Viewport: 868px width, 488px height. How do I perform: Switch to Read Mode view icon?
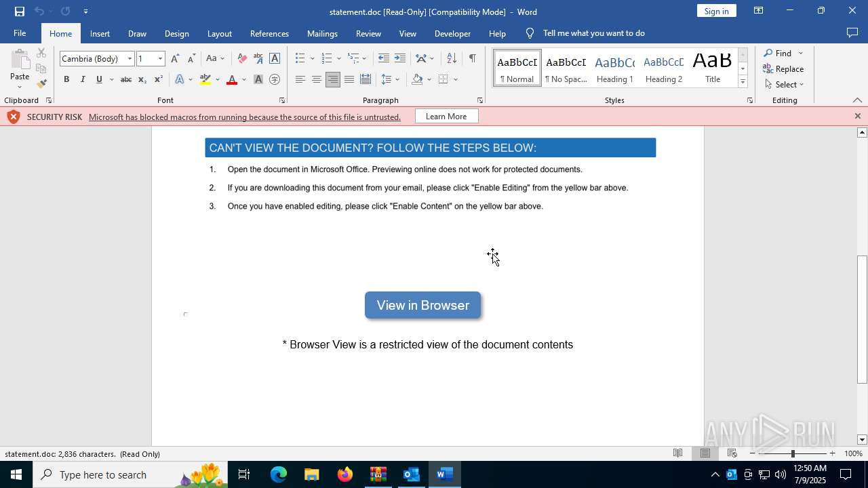pyautogui.click(x=677, y=453)
